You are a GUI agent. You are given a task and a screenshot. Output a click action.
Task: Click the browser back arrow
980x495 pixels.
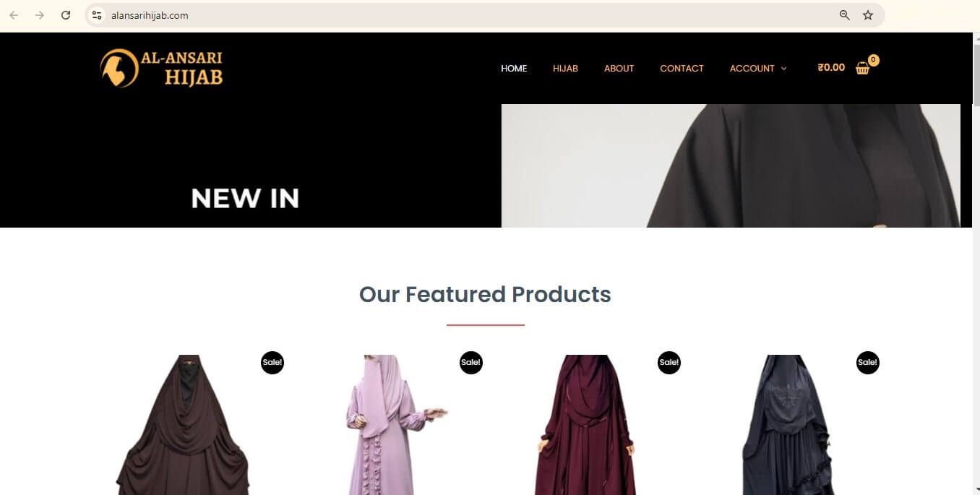click(x=14, y=15)
